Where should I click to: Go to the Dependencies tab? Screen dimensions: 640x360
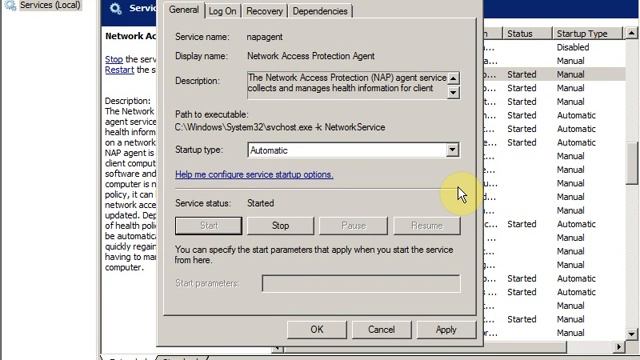[320, 11]
